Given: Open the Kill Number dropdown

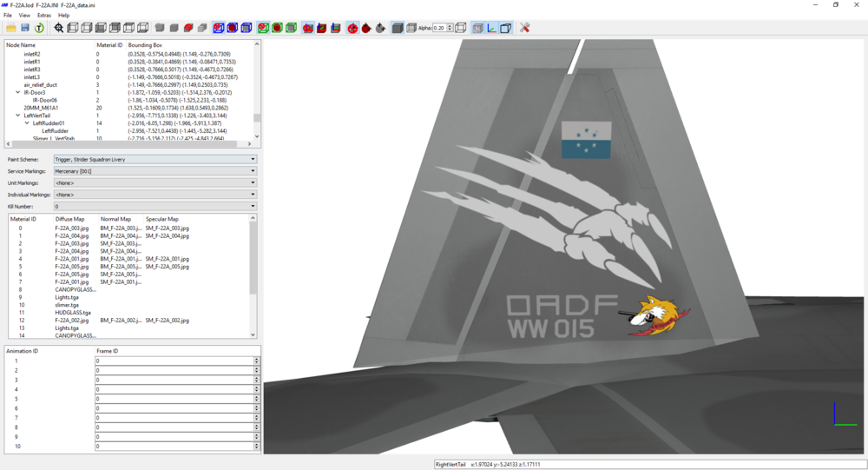Looking at the screenshot, I should click(155, 206).
